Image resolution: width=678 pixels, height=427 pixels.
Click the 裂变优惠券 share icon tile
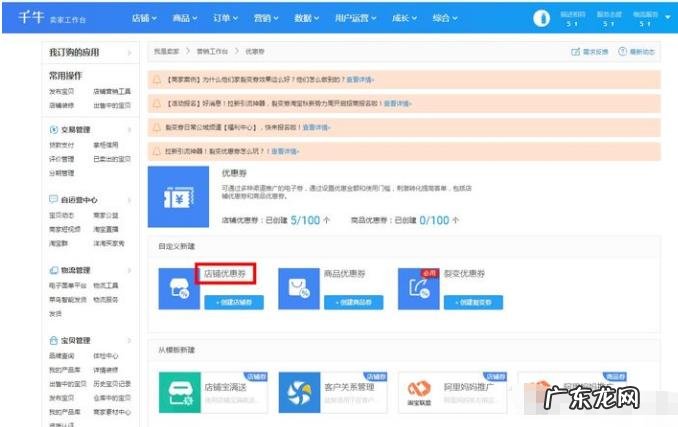[x=419, y=289]
